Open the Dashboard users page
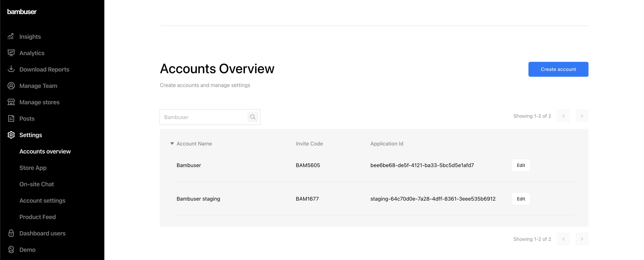 click(42, 233)
